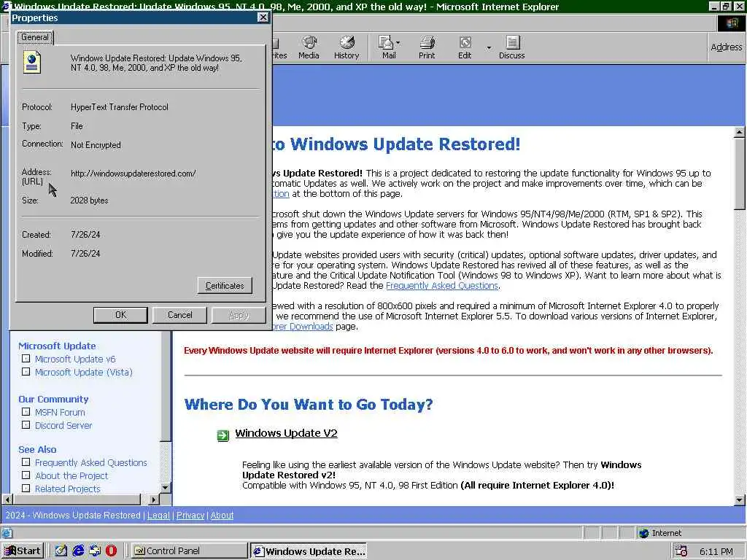Click the Certificates button

pyautogui.click(x=225, y=286)
